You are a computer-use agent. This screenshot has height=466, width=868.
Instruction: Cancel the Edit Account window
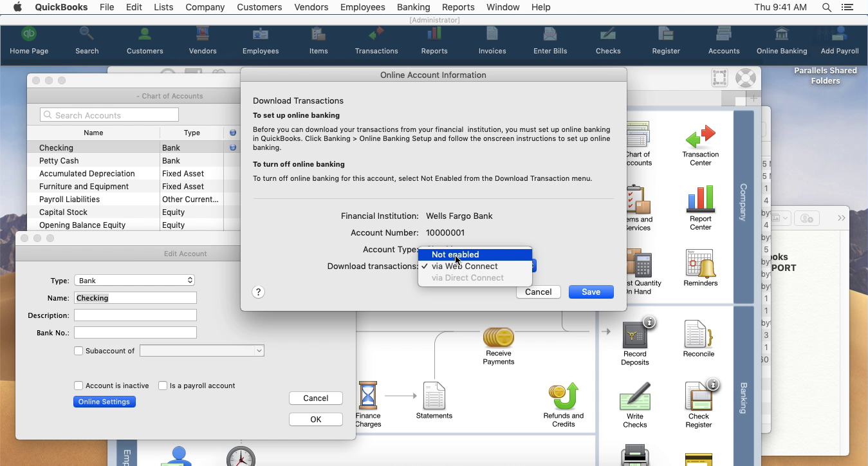[x=315, y=398]
